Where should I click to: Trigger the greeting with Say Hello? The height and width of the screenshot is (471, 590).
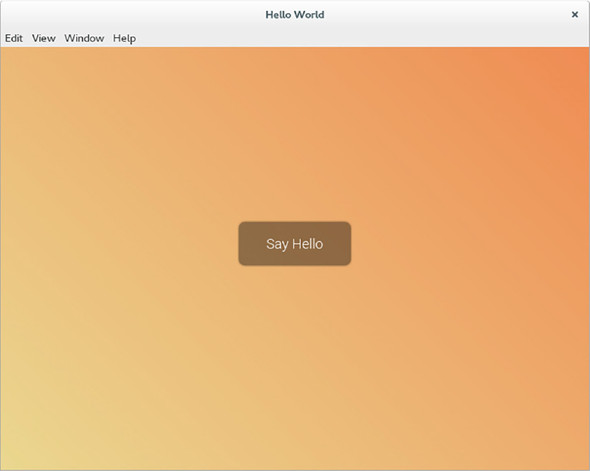pos(295,244)
